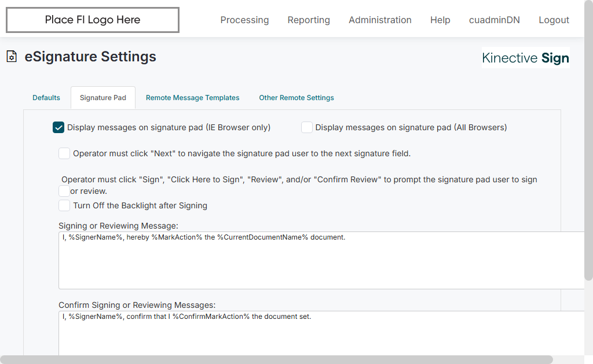Open the Administration menu
The image size is (593, 364).
(x=380, y=20)
